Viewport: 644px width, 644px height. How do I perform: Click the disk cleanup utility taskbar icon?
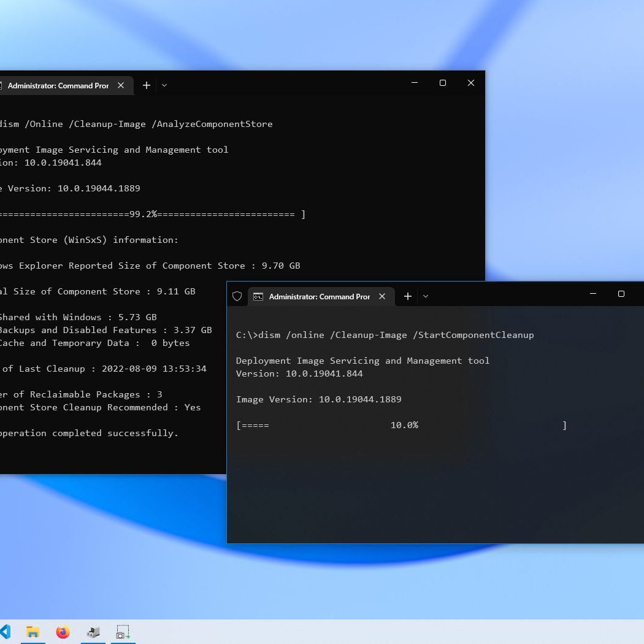(93, 632)
